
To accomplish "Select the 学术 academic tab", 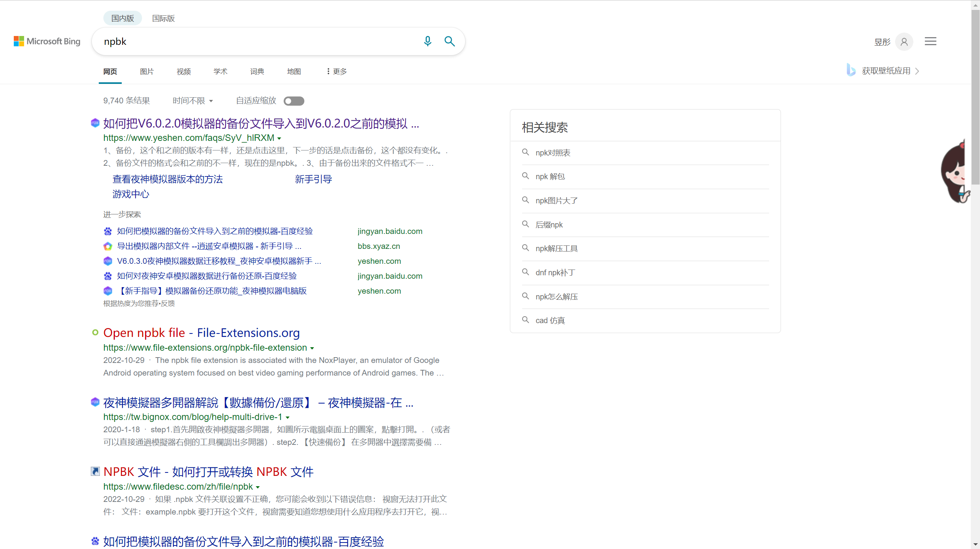I will coord(220,72).
